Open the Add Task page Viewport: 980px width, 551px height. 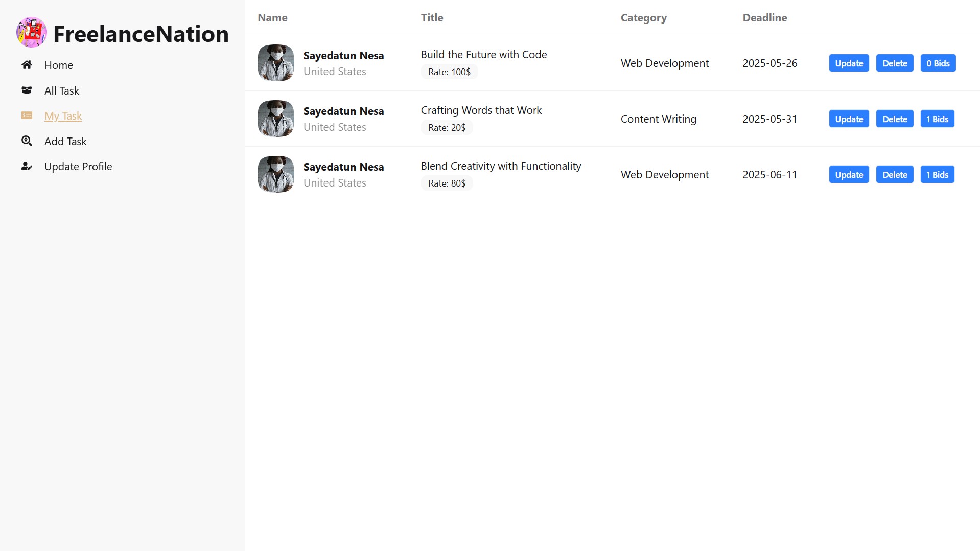coord(65,141)
